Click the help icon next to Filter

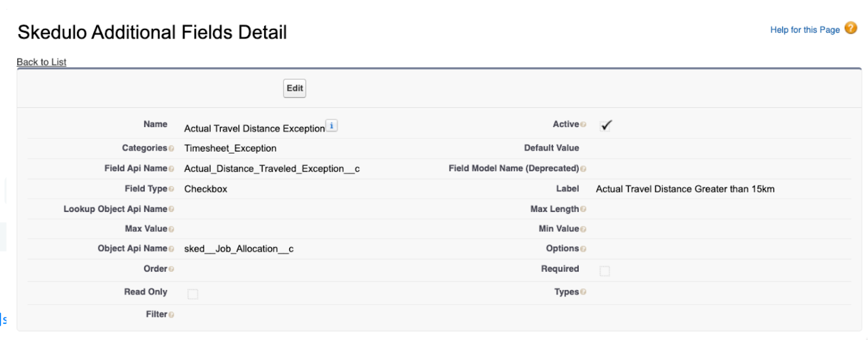(171, 314)
